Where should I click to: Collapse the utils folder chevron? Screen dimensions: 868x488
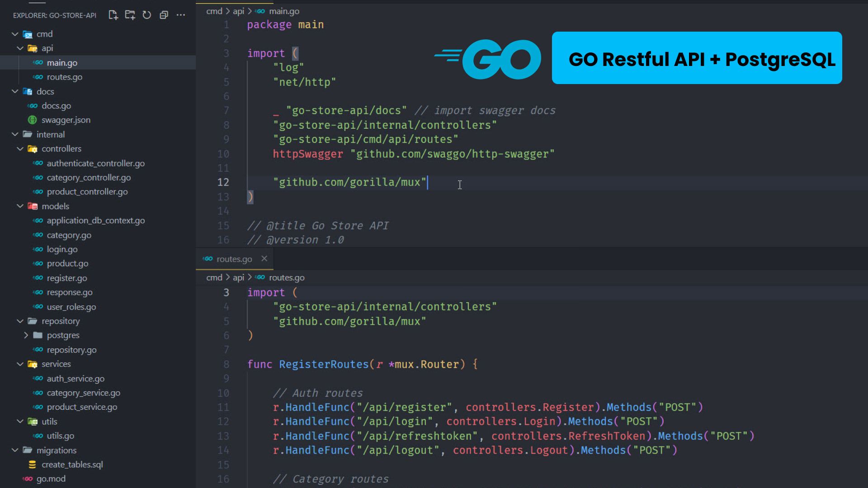[x=20, y=421]
